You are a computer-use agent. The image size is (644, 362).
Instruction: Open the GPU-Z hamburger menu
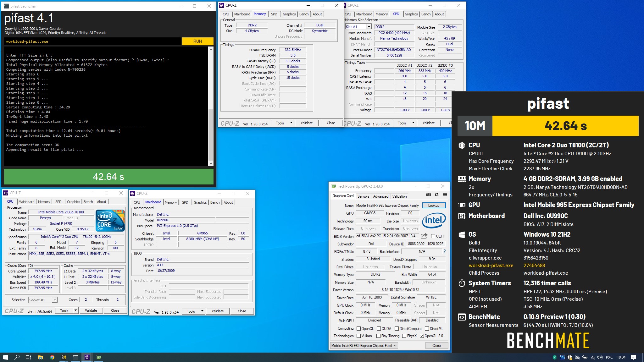[x=445, y=195]
